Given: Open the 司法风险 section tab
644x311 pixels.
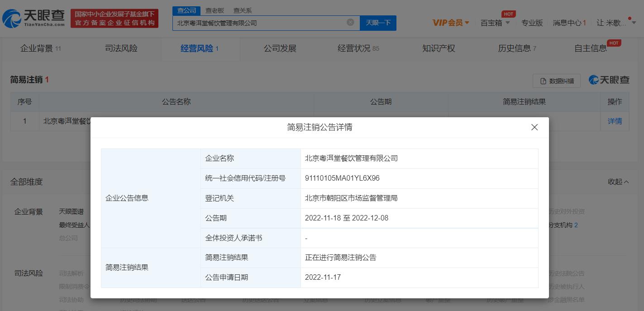Looking at the screenshot, I should [120, 48].
